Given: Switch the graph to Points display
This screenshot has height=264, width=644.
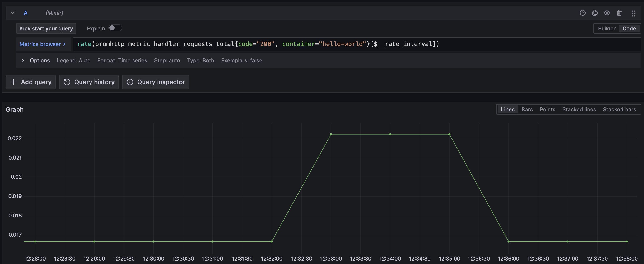Looking at the screenshot, I should pos(547,109).
